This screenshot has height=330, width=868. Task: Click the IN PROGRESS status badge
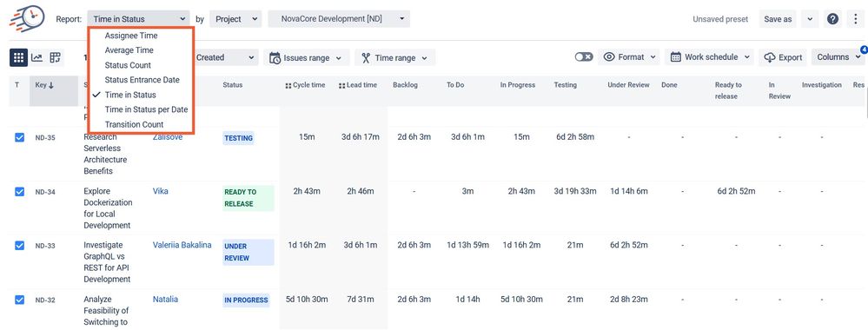(247, 300)
